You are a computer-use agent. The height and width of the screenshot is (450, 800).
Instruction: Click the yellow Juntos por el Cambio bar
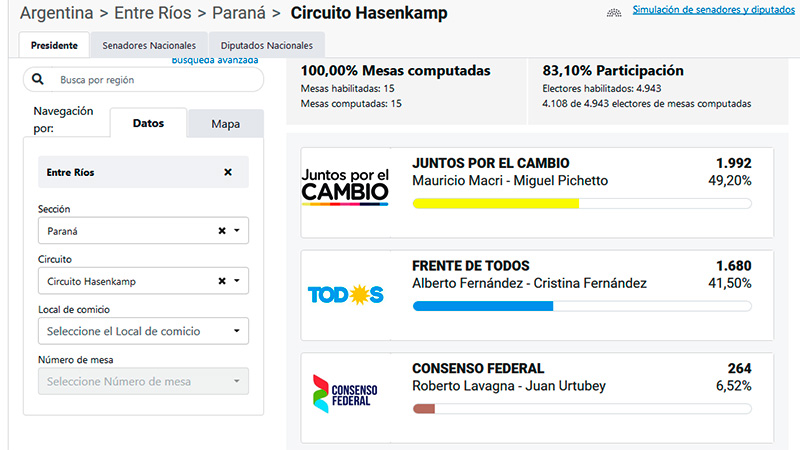click(x=495, y=204)
